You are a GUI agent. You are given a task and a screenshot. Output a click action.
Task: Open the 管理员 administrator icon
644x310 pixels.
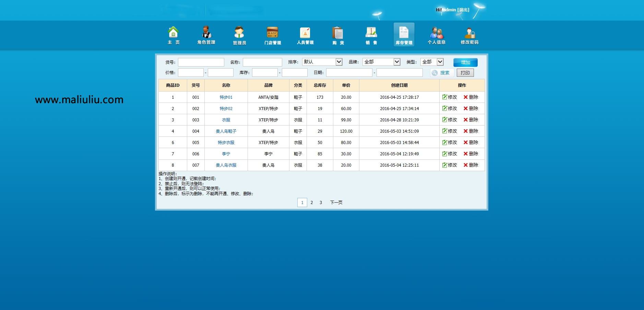(239, 34)
